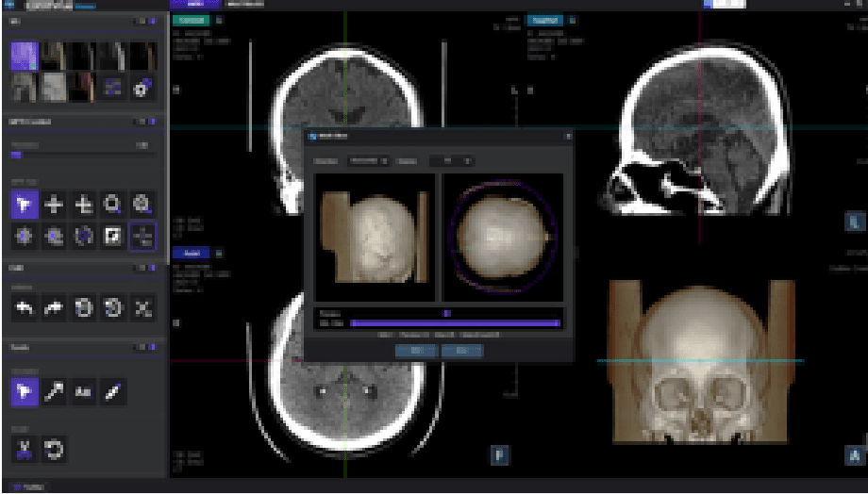Click the right button at dialog bottom

click(x=461, y=351)
